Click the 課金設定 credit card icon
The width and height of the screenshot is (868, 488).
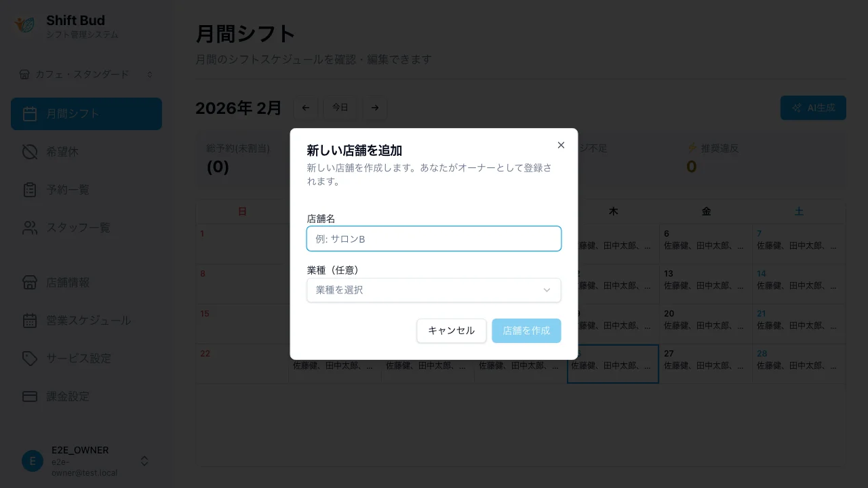30,396
